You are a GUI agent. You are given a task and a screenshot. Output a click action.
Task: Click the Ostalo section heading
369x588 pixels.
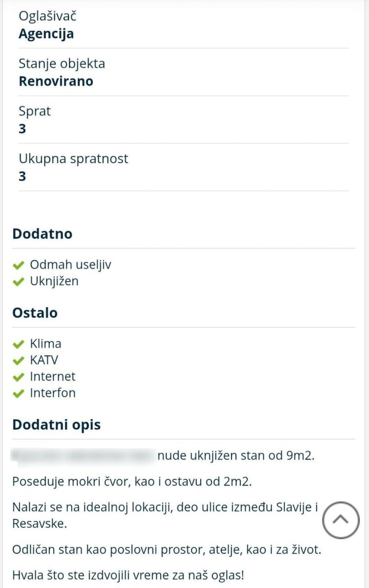pyautogui.click(x=35, y=313)
